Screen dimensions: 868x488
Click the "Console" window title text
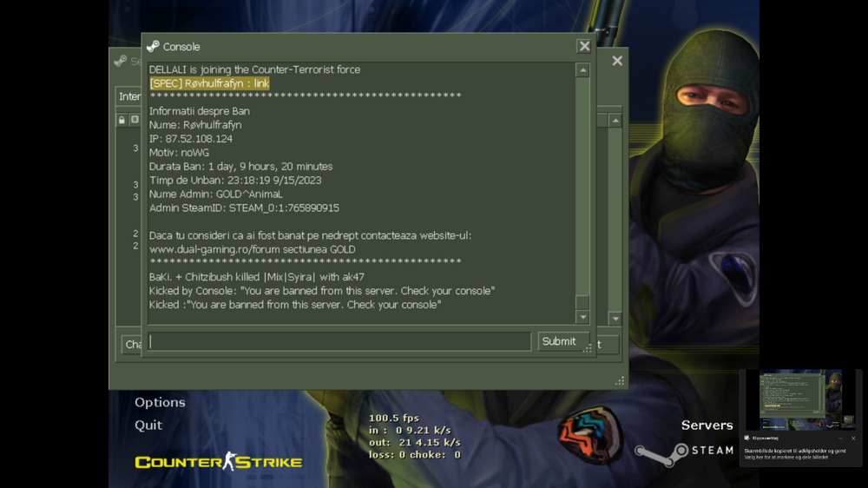tap(181, 47)
